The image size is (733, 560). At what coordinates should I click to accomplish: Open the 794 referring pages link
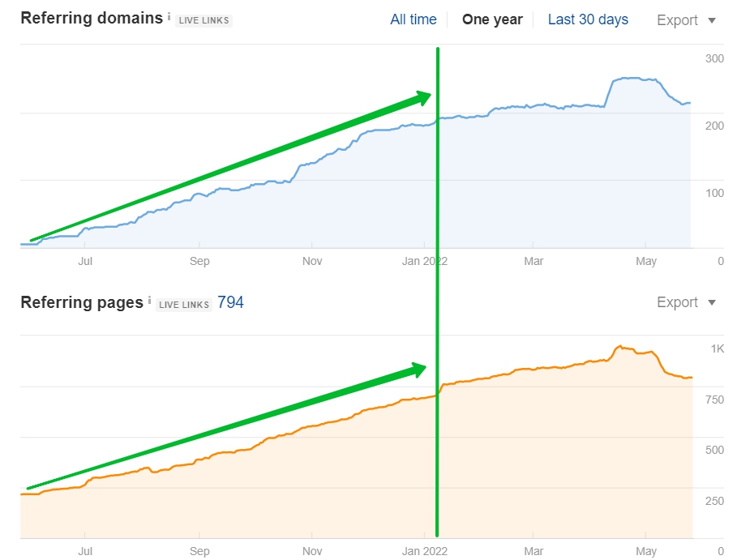coord(230,302)
